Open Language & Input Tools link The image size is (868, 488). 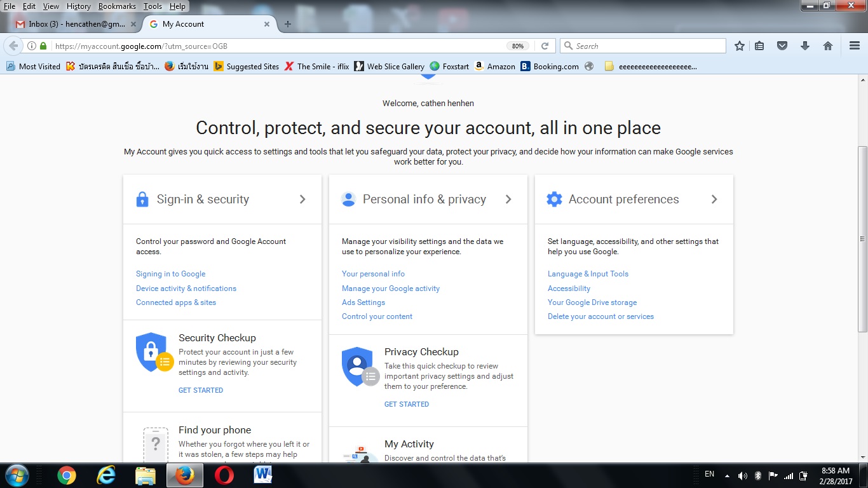(x=588, y=274)
